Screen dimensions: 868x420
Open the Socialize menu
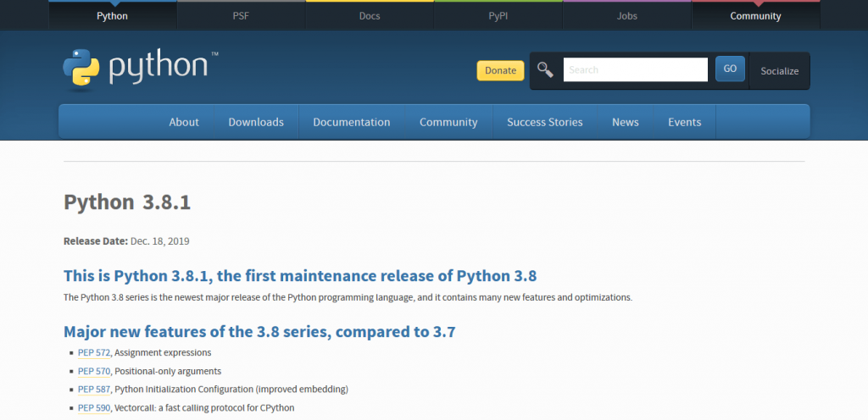(780, 71)
